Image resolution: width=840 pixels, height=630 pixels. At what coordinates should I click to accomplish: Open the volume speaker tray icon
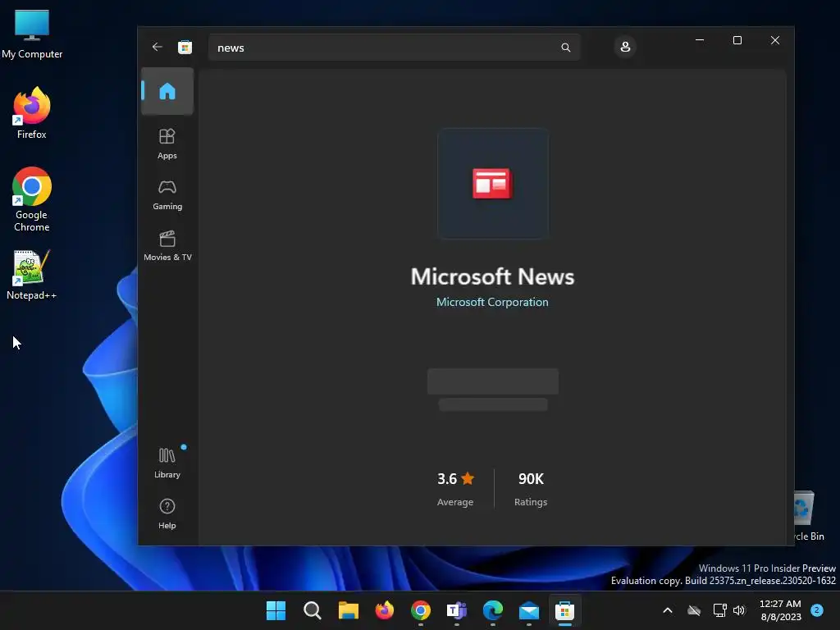click(x=739, y=610)
